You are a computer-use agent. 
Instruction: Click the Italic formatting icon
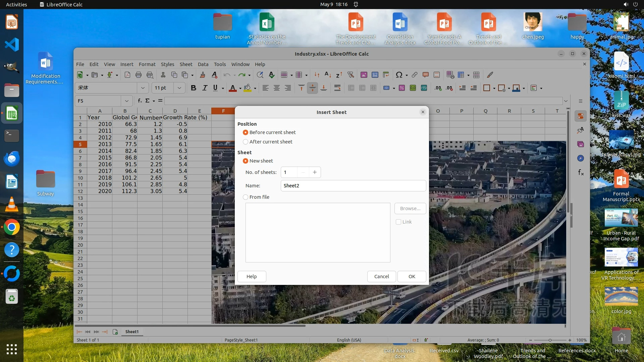pos(205,88)
